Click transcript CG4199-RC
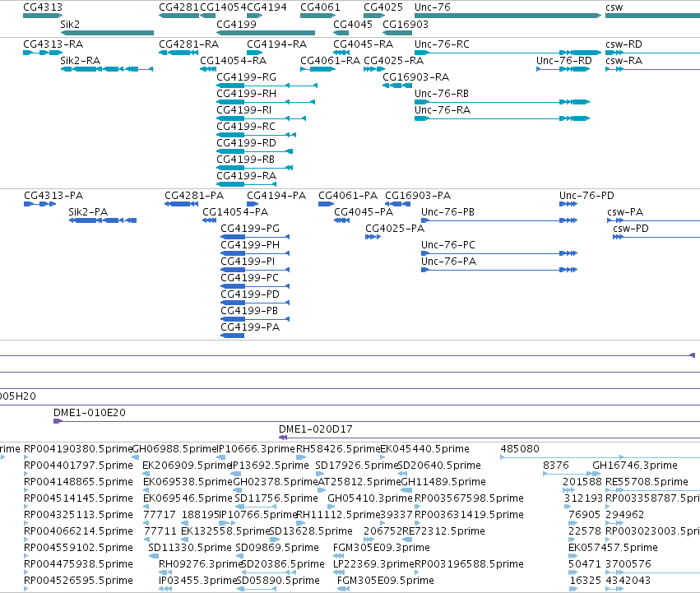 click(257, 135)
